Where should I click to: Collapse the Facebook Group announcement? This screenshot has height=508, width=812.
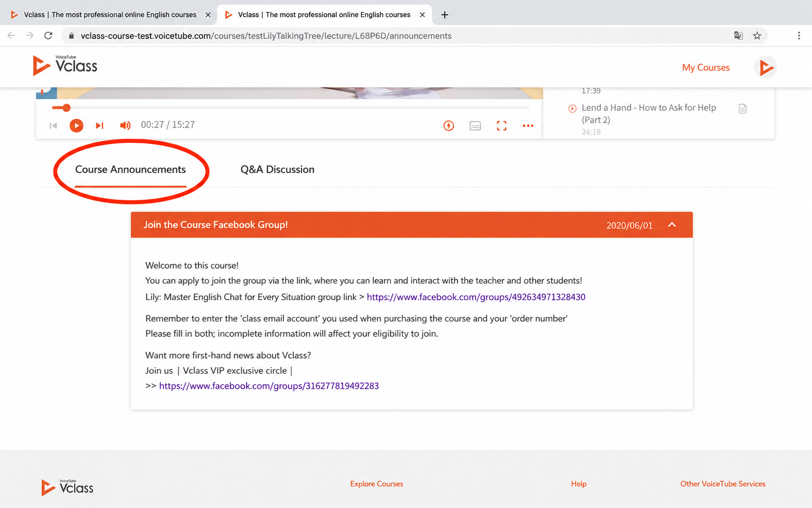pyautogui.click(x=672, y=225)
